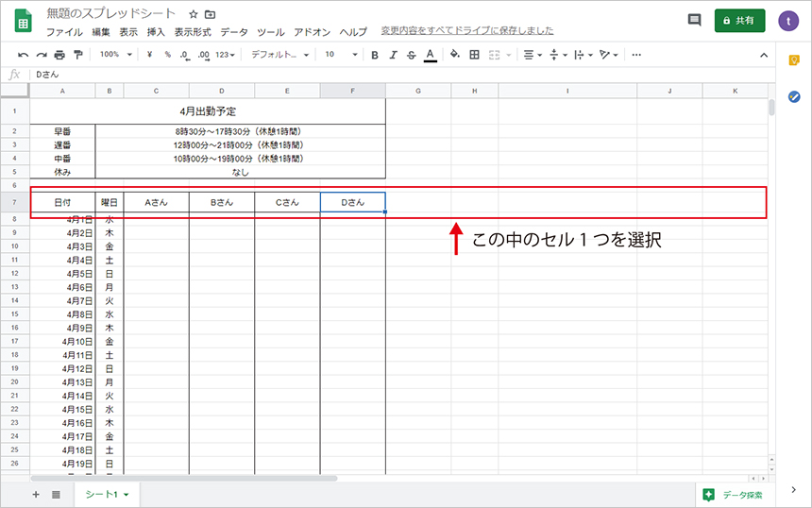Open the zoom 100% dropdown
Screen dimensions: 812x508
coord(115,55)
